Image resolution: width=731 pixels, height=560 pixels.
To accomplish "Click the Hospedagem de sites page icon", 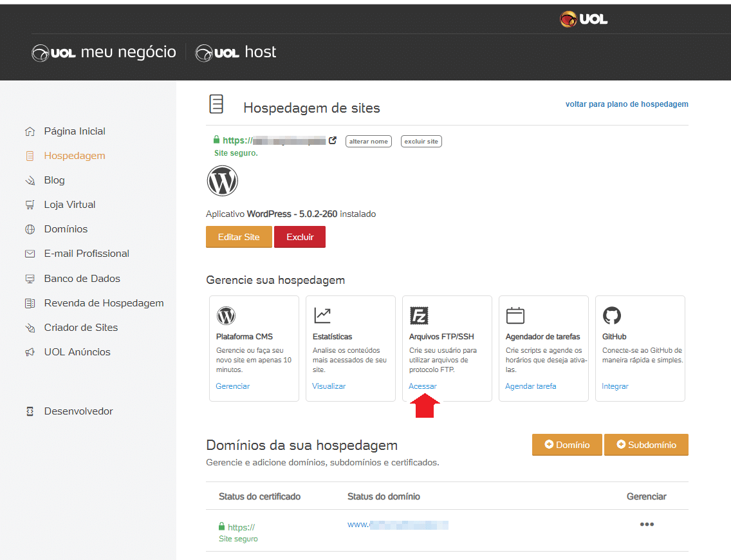I will click(216, 104).
